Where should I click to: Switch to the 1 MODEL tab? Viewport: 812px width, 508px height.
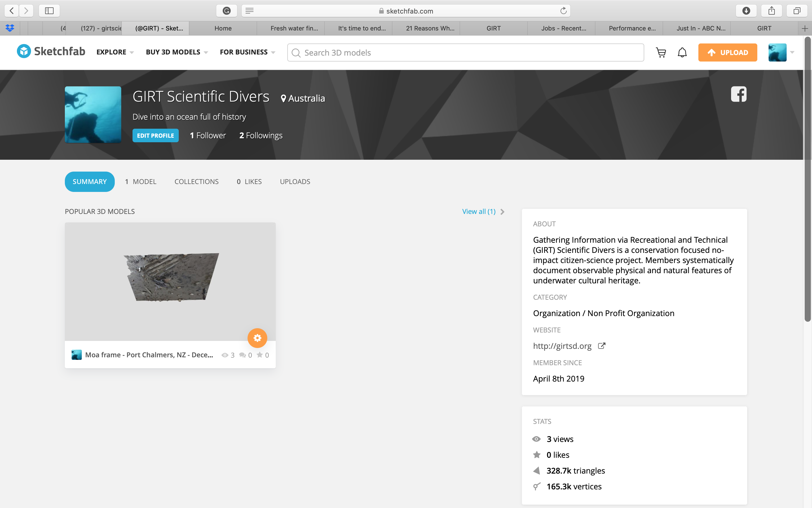141,182
